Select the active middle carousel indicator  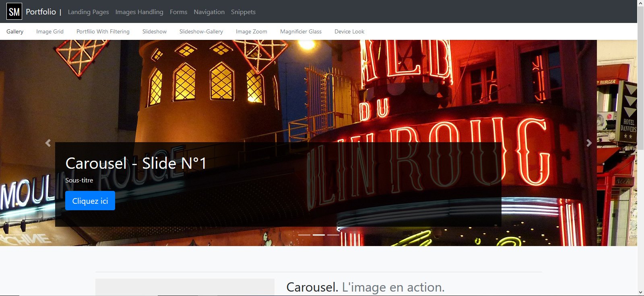pos(319,235)
